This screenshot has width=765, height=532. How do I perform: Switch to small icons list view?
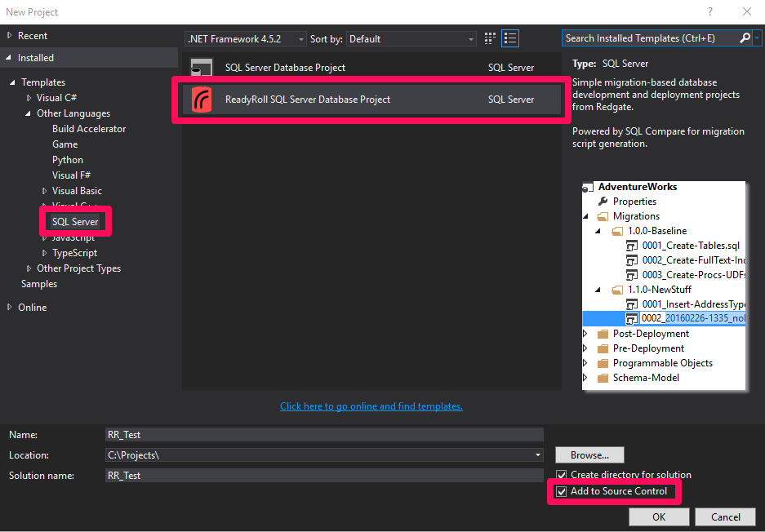coord(510,38)
